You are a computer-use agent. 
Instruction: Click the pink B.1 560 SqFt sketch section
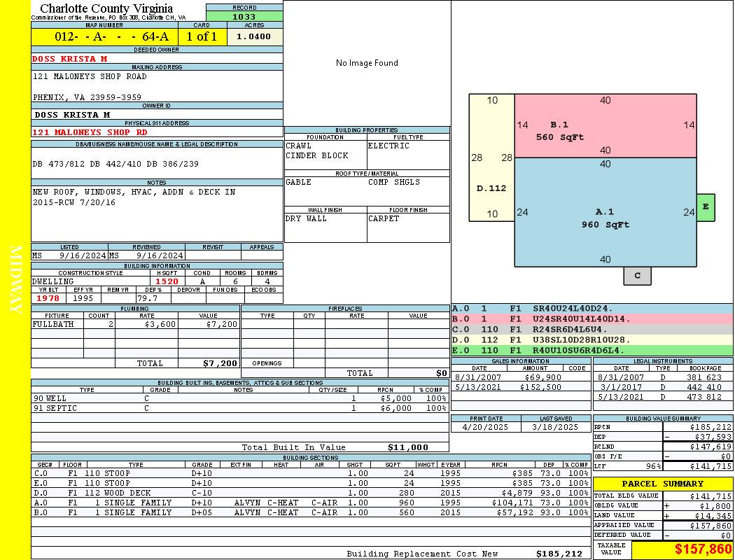605,126
